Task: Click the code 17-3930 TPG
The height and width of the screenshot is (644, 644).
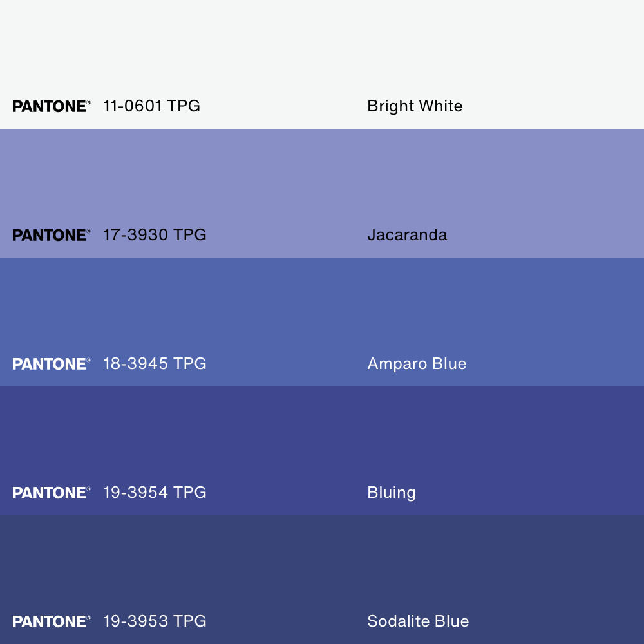Action: pyautogui.click(x=155, y=235)
